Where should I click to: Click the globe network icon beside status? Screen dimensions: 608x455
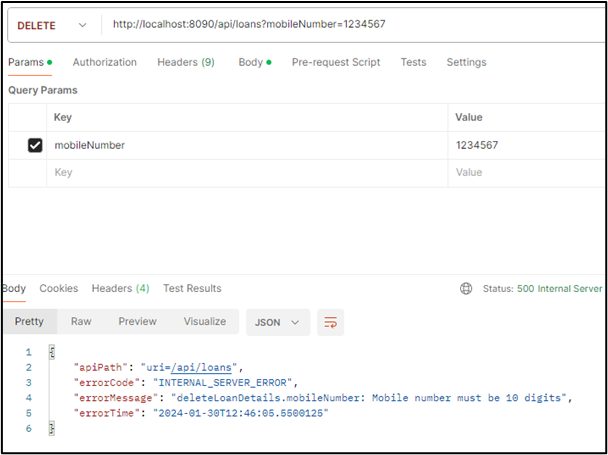[466, 289]
